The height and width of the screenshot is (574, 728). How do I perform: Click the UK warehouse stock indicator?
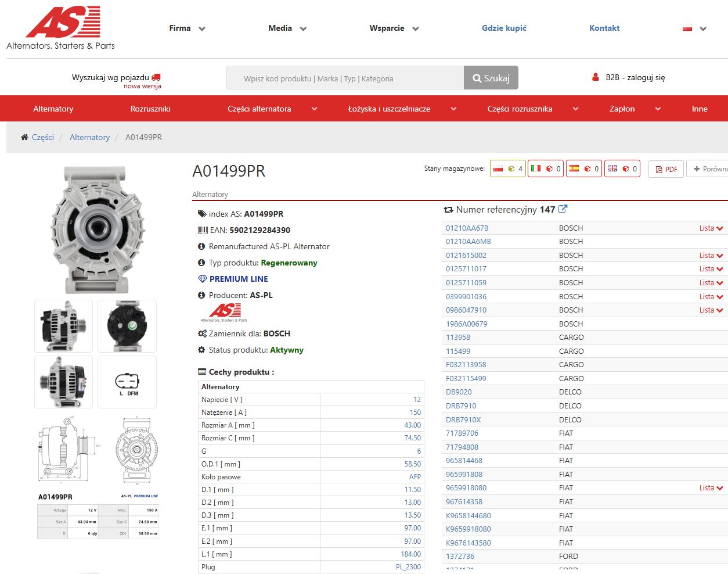click(622, 168)
